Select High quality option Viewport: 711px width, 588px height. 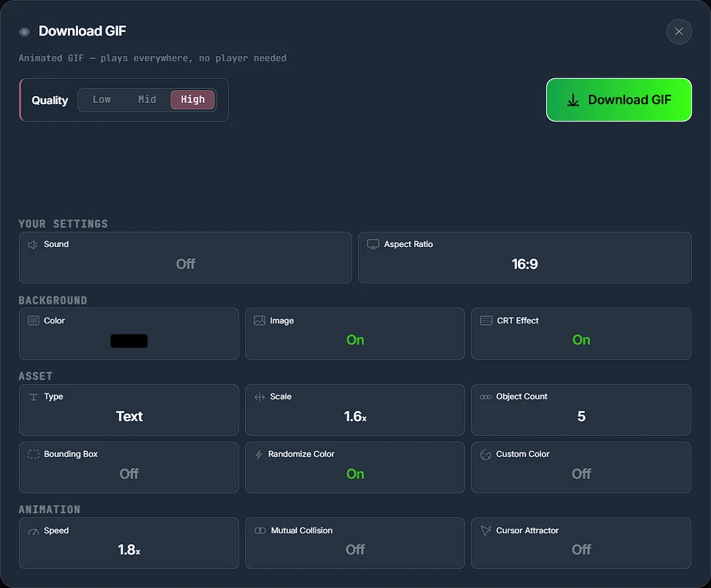coord(193,100)
